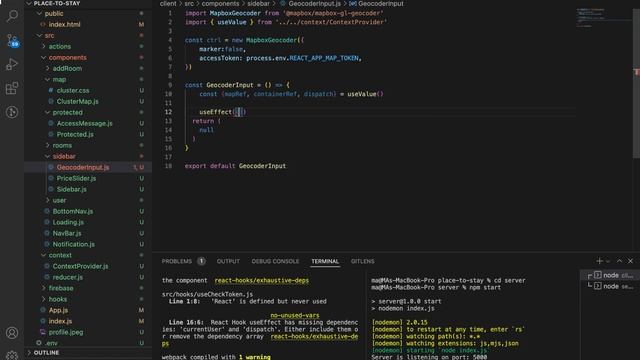Open Loading.js file
The image size is (640, 360).
68,222
